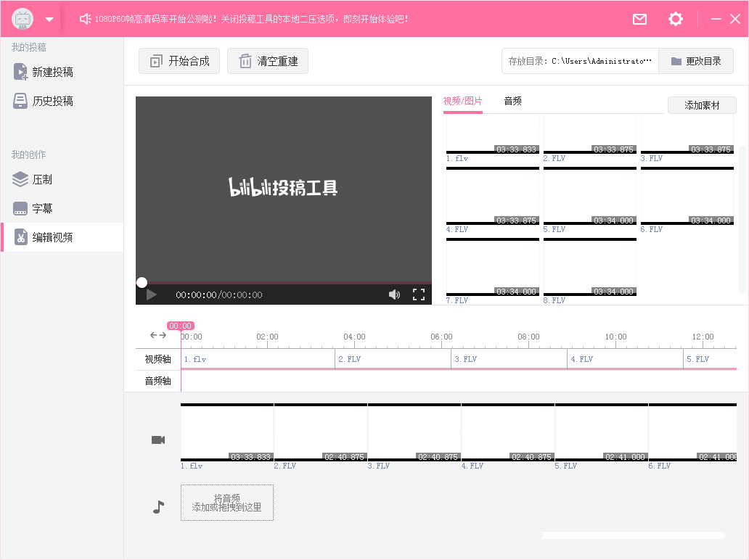Viewport: 749px width, 560px height.
Task: Click the timeline zoom arrows icon
Action: [x=158, y=335]
